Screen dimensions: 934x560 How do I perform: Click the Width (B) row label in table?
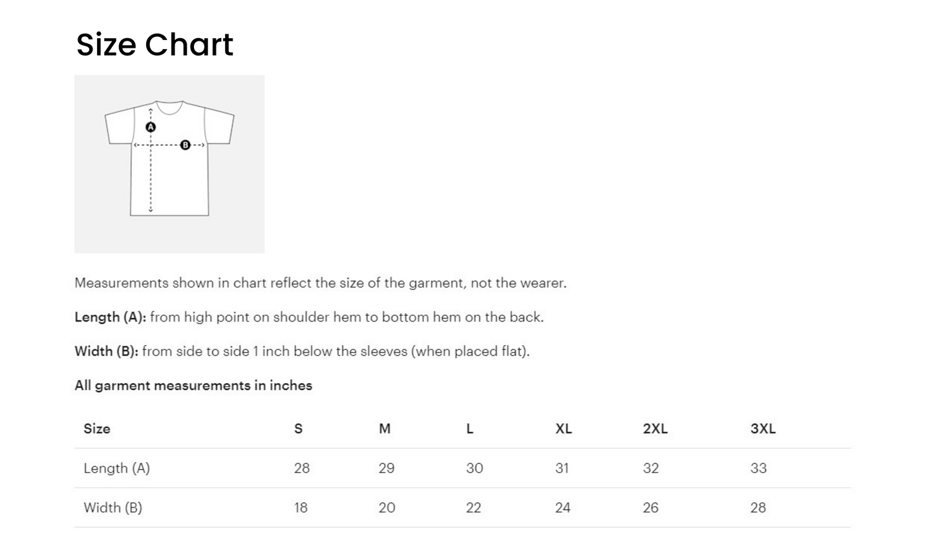point(112,508)
